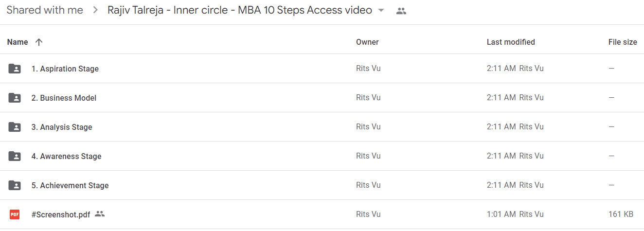Viewport: 644px width, 231px height.
Task: Toggle sort direction arrow next to Name
Action: (x=39, y=42)
